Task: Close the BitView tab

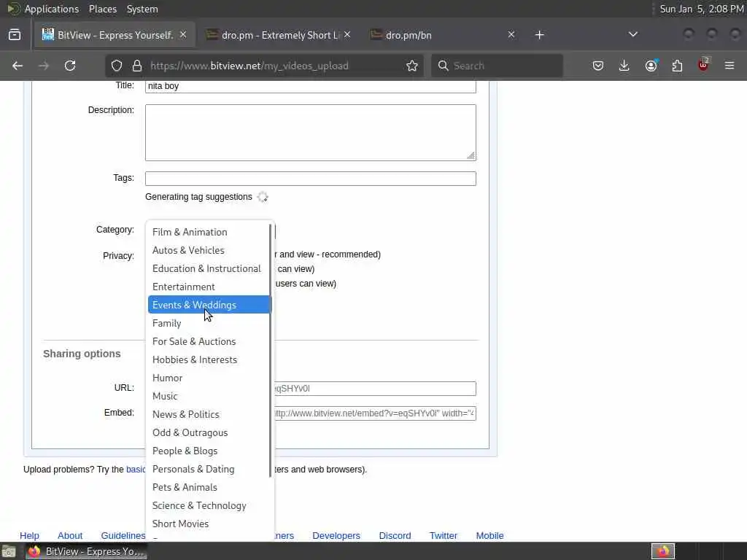Action: click(x=183, y=35)
